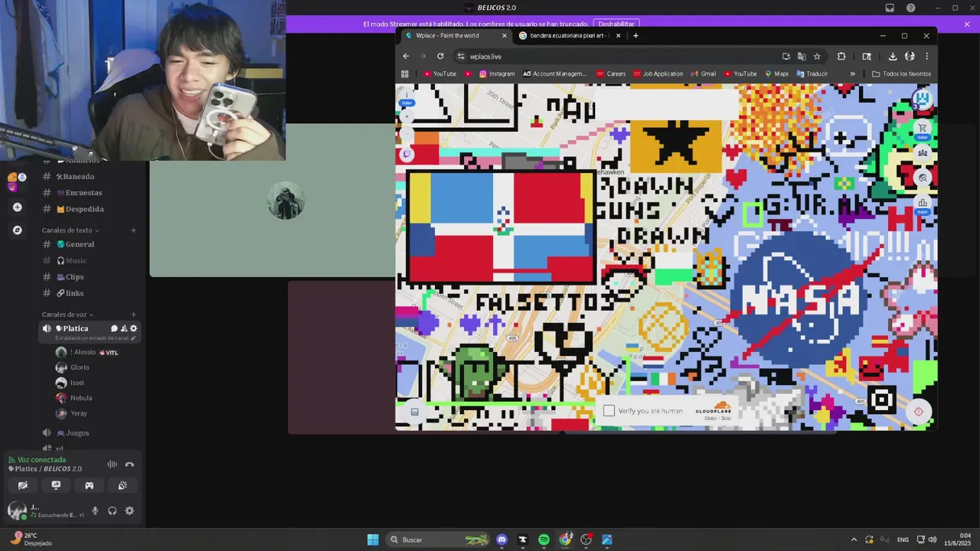Toggle Discord screen share

pos(56,485)
